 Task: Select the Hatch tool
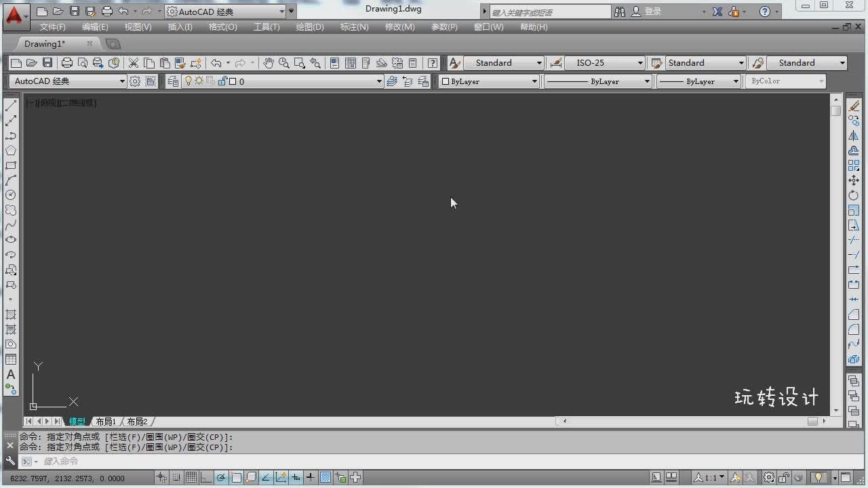tap(11, 314)
